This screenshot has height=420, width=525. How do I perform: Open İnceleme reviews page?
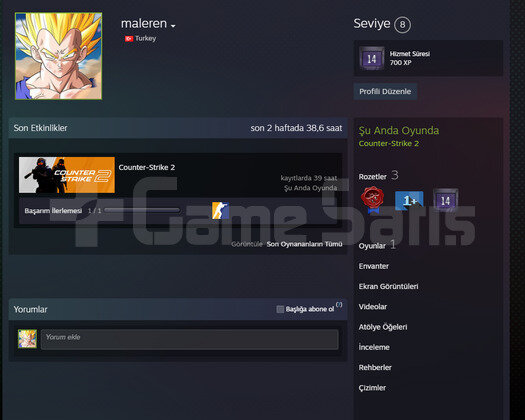pyautogui.click(x=374, y=347)
